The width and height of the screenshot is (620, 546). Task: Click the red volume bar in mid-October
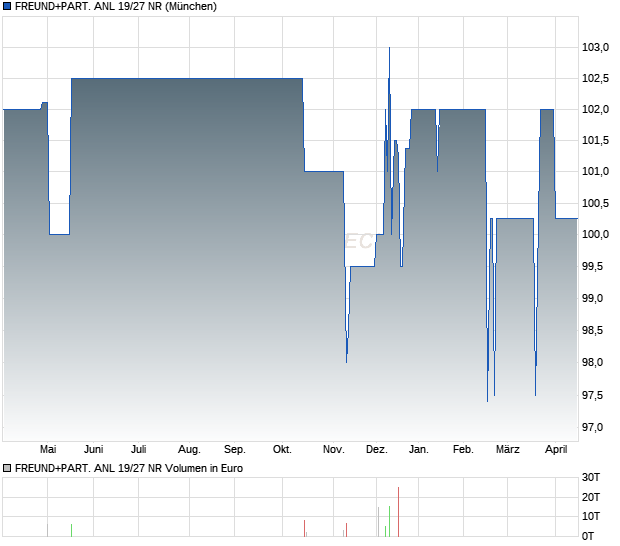click(x=304, y=529)
